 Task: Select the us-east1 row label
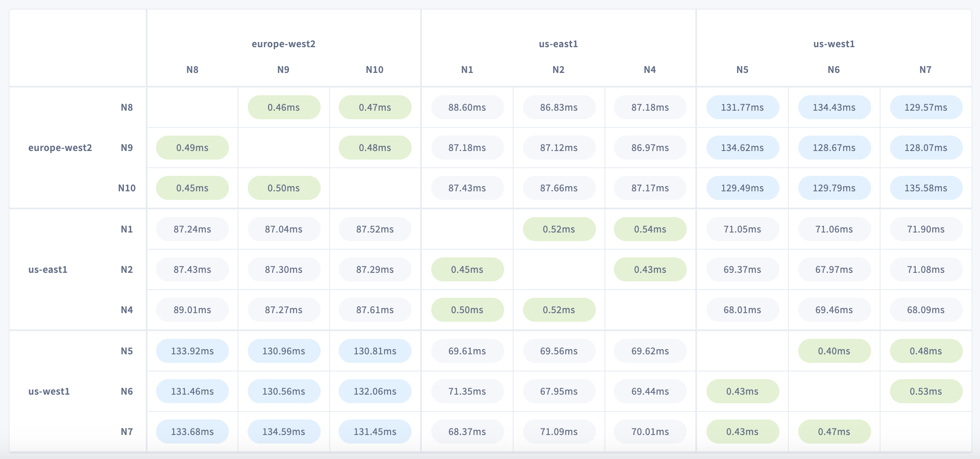tap(48, 269)
